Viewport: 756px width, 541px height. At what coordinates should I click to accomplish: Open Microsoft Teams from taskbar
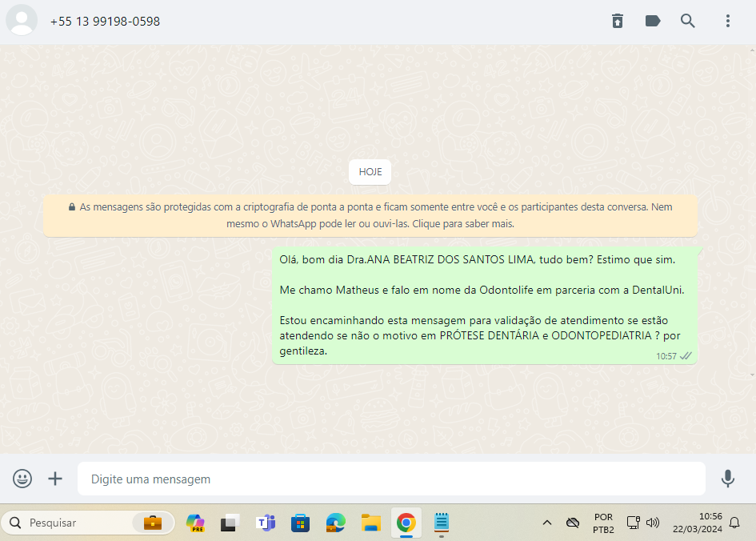click(265, 523)
